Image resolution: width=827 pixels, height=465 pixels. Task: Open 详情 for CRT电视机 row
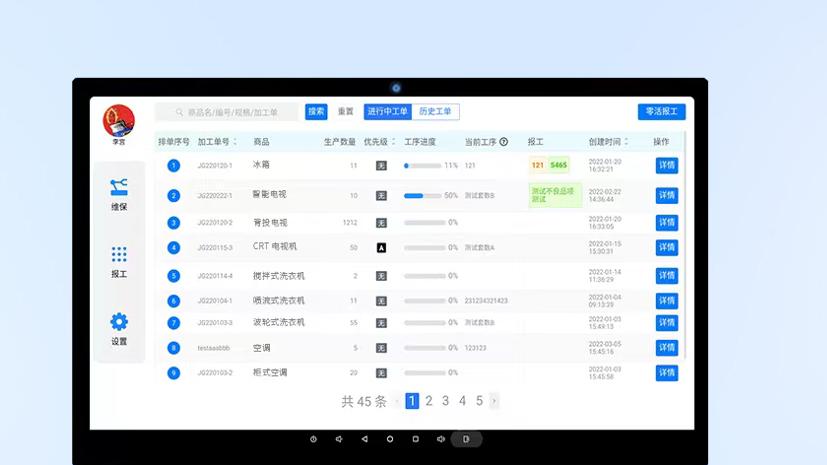pyautogui.click(x=667, y=248)
